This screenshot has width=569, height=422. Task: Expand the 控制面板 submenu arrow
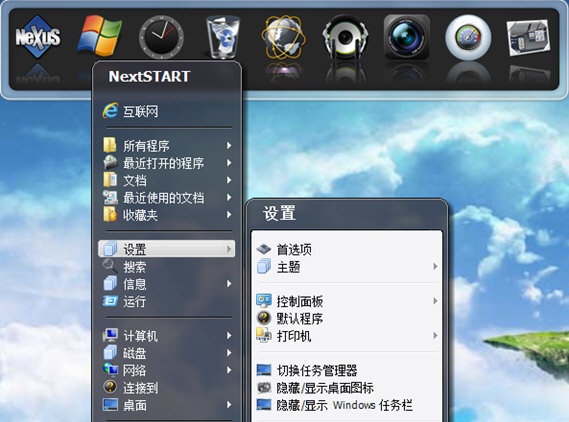click(435, 301)
